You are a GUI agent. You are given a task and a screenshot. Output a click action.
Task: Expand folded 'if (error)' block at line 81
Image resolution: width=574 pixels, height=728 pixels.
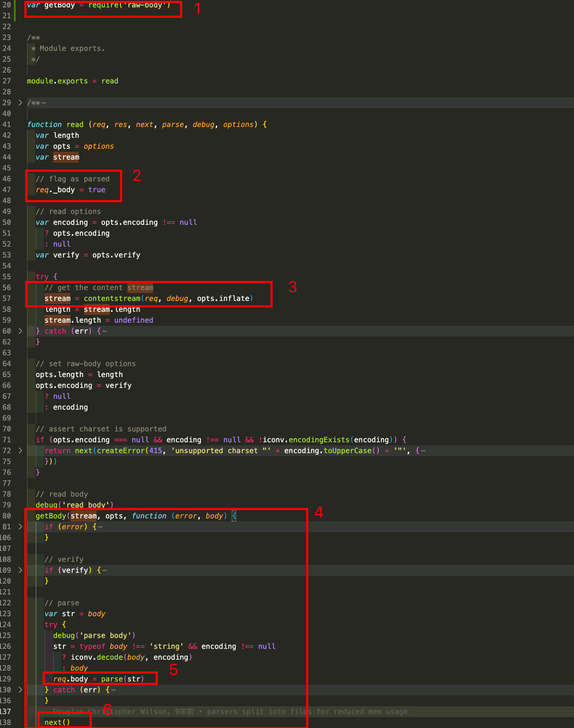coord(20,527)
